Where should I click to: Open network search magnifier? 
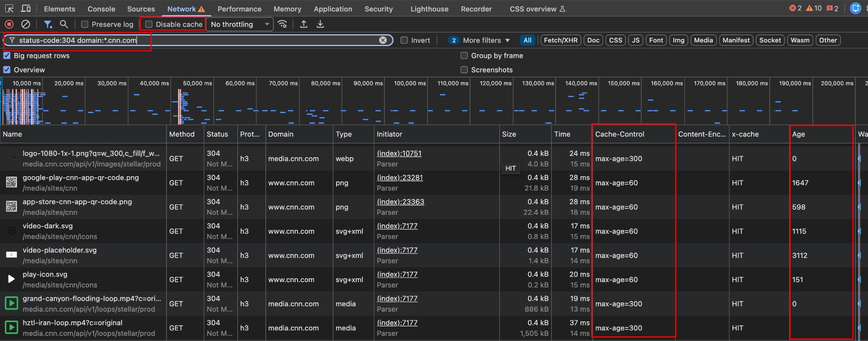tap(64, 24)
